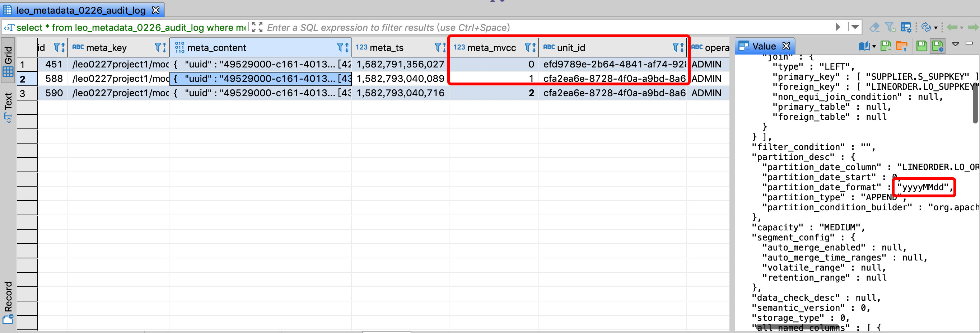
Task: Load value from file using orange folder icon
Action: pyautogui.click(x=901, y=46)
